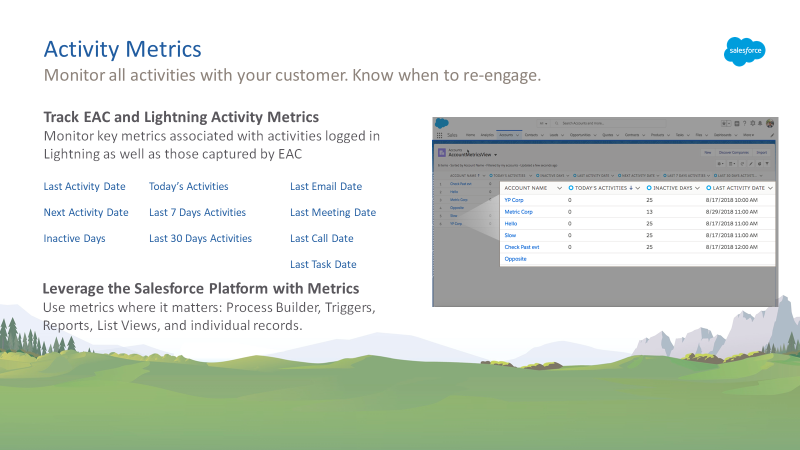
Task: Open the List View Controls gear
Action: point(720,164)
